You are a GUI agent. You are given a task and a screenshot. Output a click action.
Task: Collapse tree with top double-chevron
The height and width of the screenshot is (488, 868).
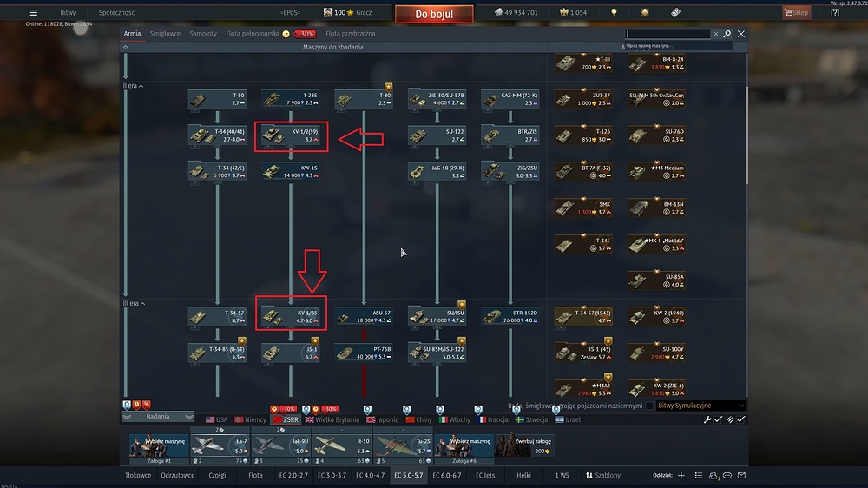(126, 47)
